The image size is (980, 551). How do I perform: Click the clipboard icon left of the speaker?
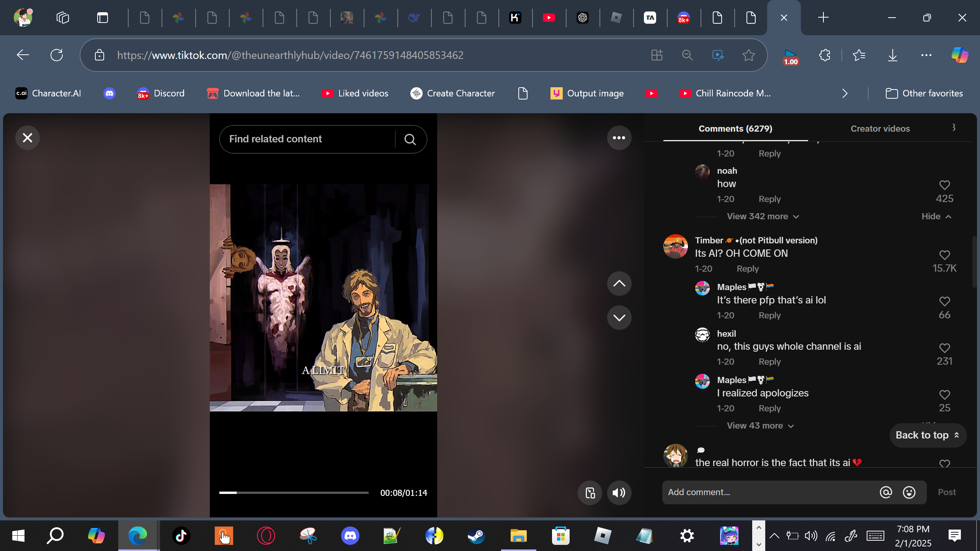point(590,493)
